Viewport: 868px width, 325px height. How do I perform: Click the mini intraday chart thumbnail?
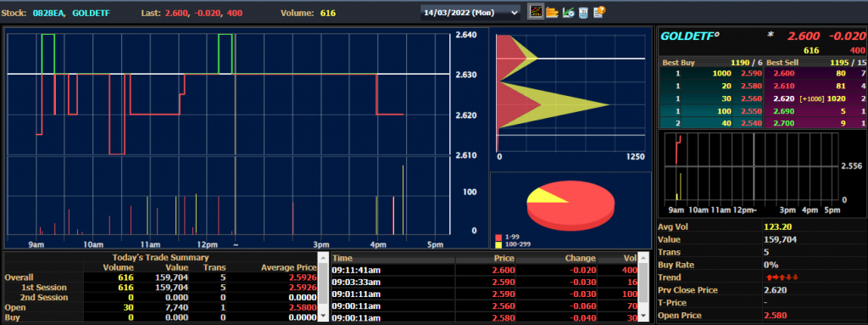[x=752, y=166]
